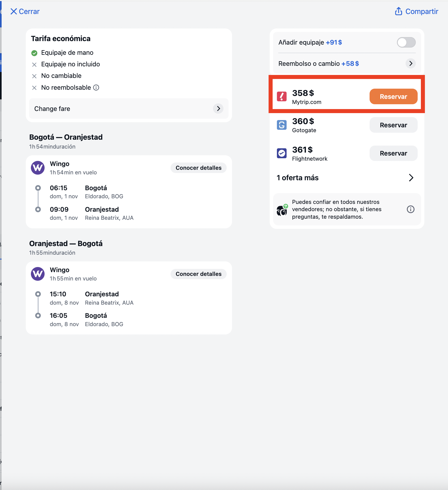
Task: Share this itinerary via Compartir
Action: [416, 12]
